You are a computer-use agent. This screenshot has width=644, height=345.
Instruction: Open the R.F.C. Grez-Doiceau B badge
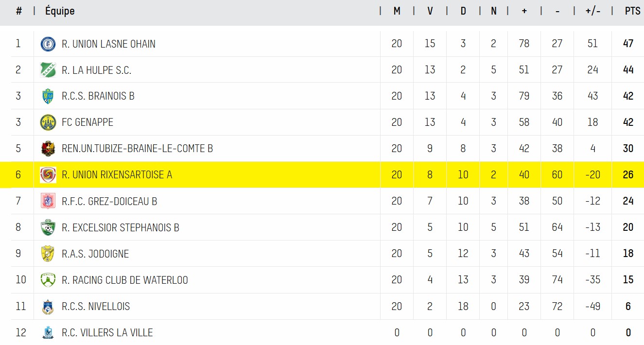point(48,201)
